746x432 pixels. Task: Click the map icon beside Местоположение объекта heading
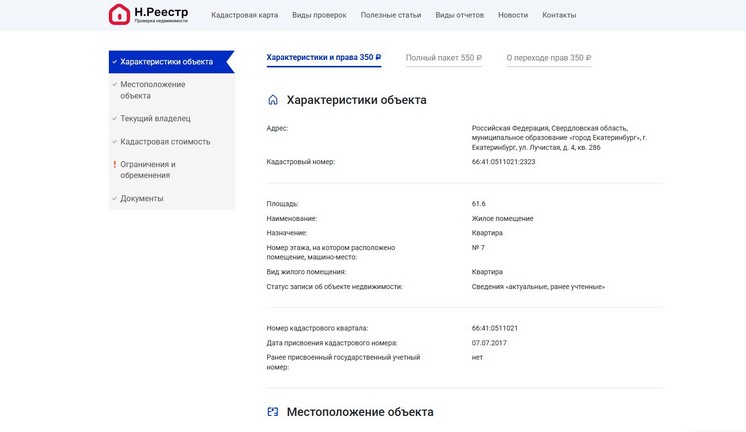pos(272,412)
